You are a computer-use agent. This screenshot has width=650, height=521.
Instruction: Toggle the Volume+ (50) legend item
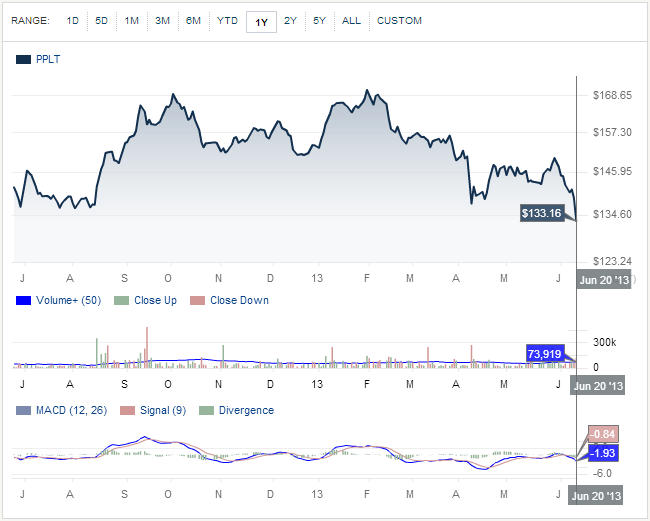pyautogui.click(x=59, y=301)
